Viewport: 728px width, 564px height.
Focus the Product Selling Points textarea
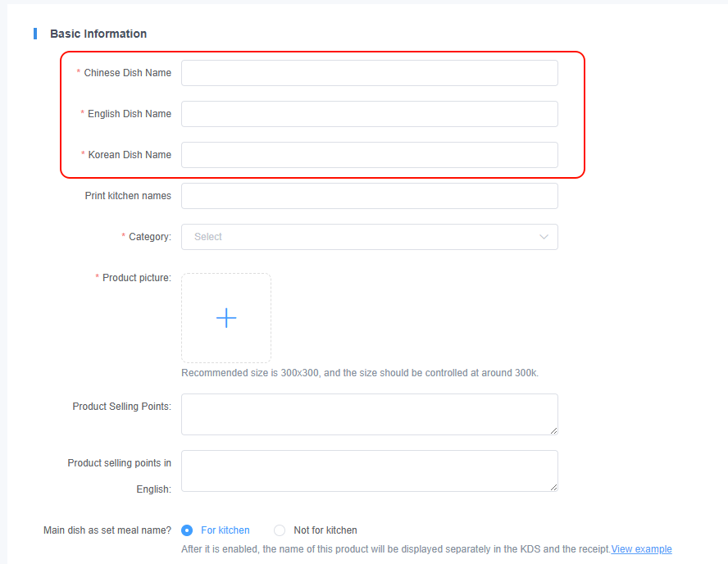point(369,414)
